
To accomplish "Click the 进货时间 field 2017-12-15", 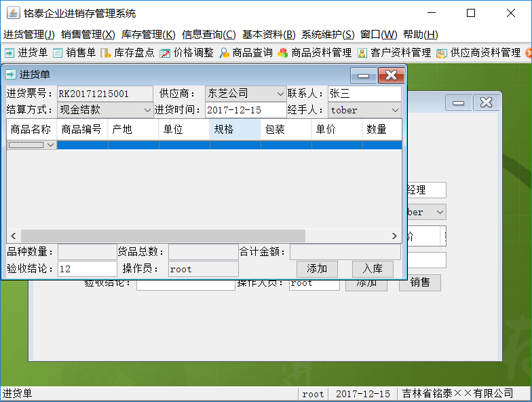I will (246, 110).
